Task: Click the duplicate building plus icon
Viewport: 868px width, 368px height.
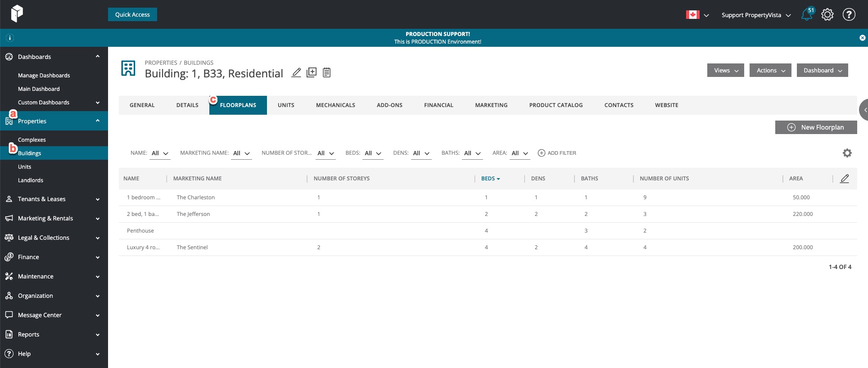Action: (x=312, y=72)
